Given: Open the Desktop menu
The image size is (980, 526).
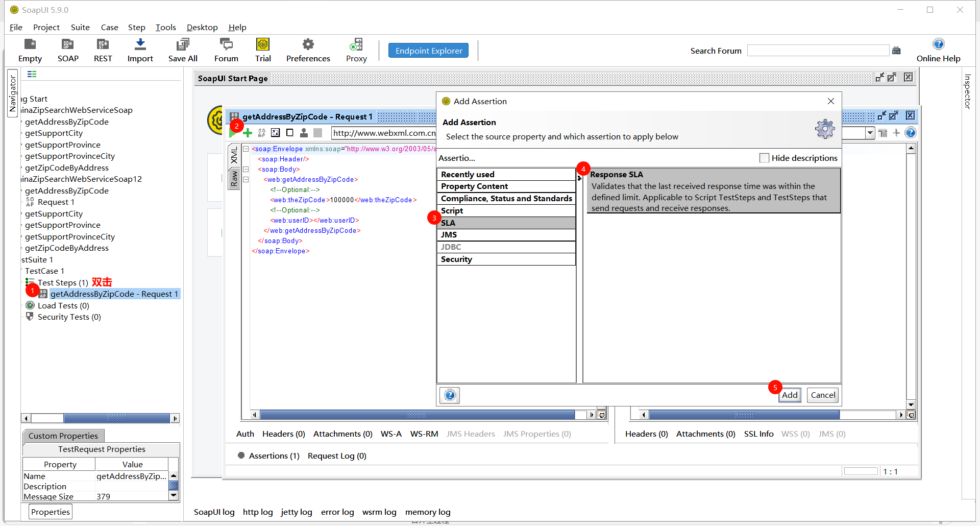Looking at the screenshot, I should point(202,27).
